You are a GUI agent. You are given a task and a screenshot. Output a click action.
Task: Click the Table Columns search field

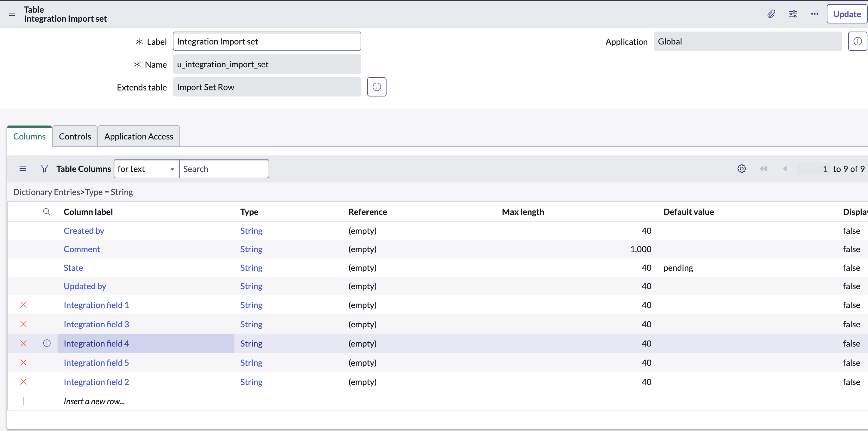coord(224,169)
